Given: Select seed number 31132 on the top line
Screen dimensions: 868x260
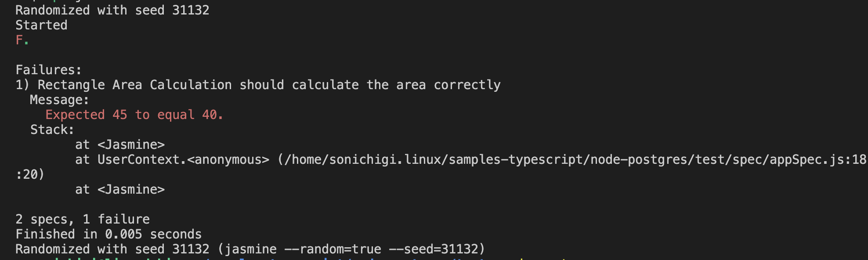Looking at the screenshot, I should point(191,10).
